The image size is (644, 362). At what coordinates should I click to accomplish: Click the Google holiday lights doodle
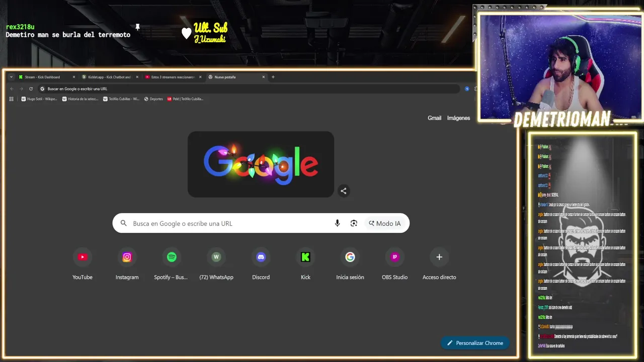pos(261,164)
